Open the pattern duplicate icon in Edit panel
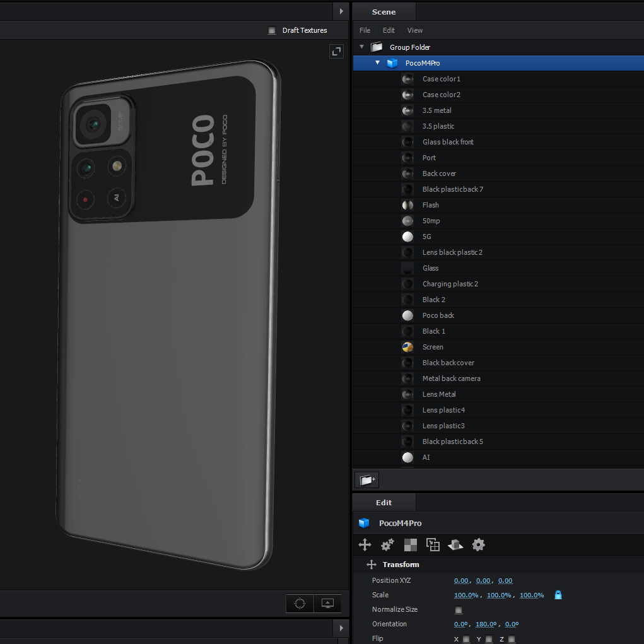The image size is (644, 644). coord(433,544)
